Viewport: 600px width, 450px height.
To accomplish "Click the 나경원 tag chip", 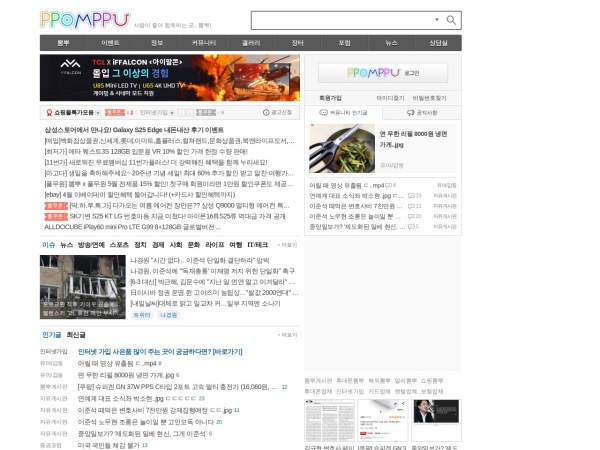I will click(168, 315).
